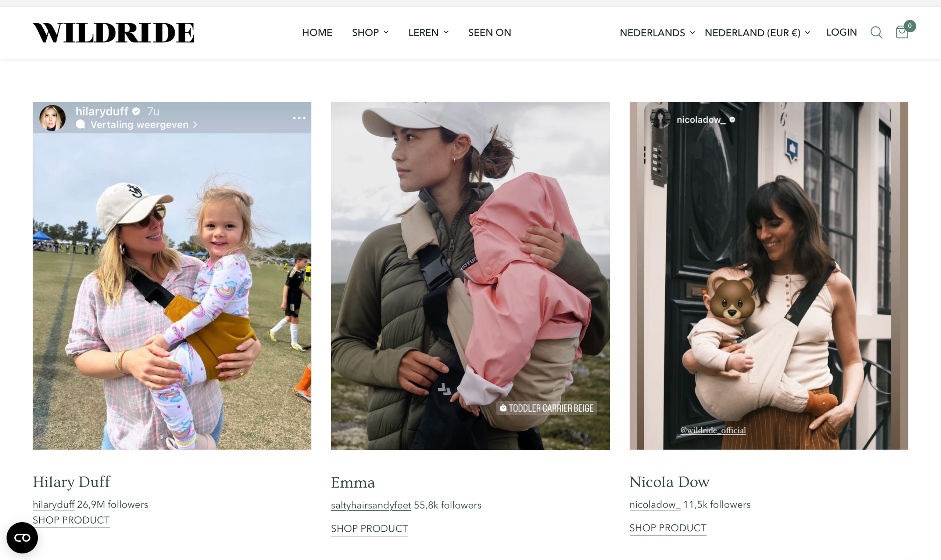Click the three-dots icon on the Hilary Duff post
The height and width of the screenshot is (560, 941).
[299, 118]
